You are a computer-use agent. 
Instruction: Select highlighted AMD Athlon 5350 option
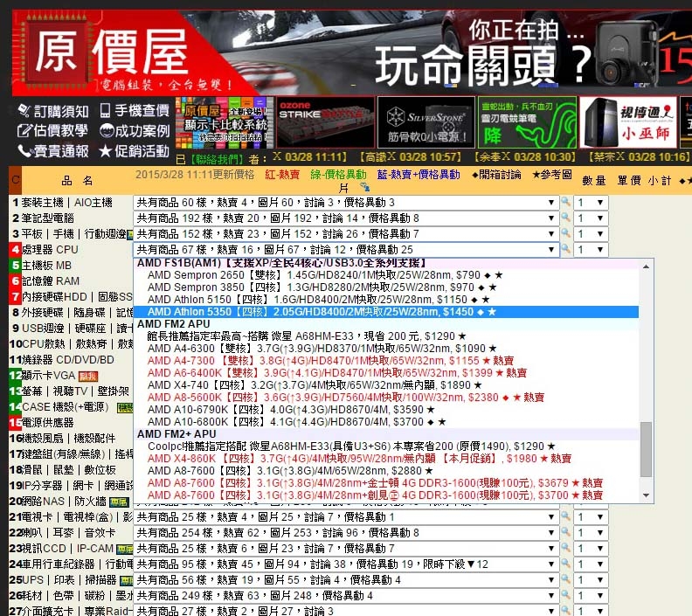coord(386,312)
